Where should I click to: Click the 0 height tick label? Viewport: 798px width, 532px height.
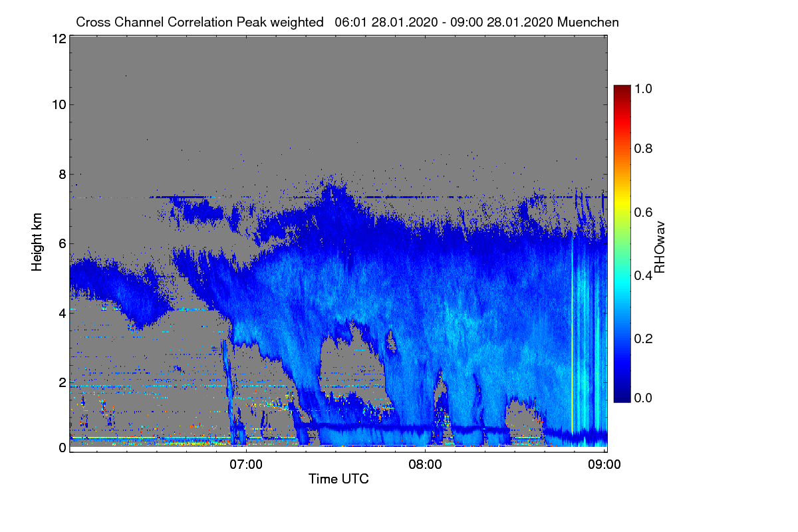click(62, 448)
